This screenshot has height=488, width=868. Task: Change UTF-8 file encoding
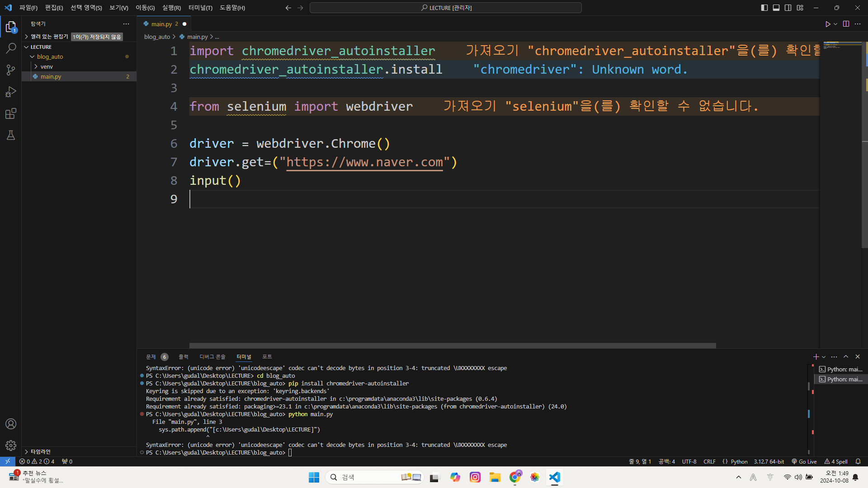point(689,461)
